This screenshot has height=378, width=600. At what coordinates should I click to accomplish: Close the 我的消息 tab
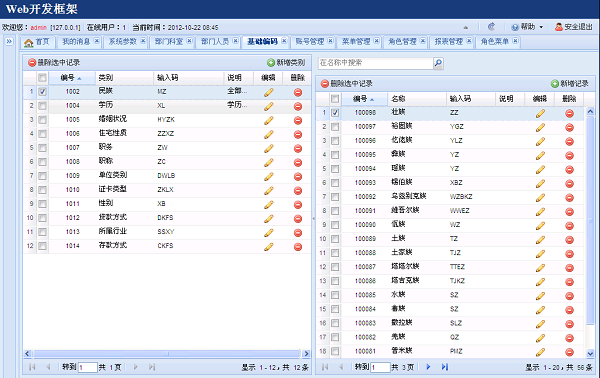tap(97, 41)
